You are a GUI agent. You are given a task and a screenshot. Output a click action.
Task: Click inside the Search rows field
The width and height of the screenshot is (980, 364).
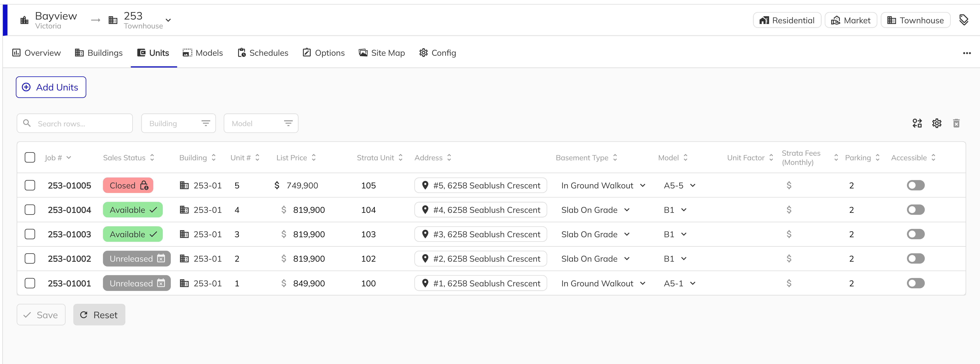[x=75, y=123]
